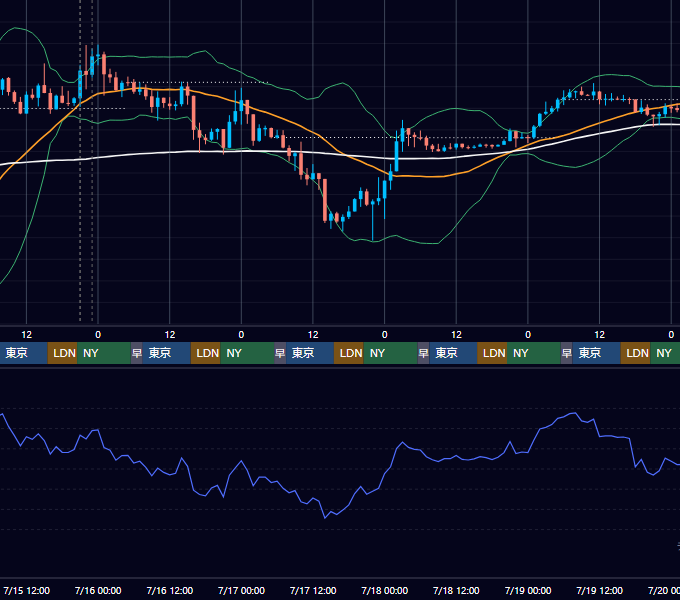Select the NY session block above 7/18 00:00
The width and height of the screenshot is (680, 600).
(390, 353)
